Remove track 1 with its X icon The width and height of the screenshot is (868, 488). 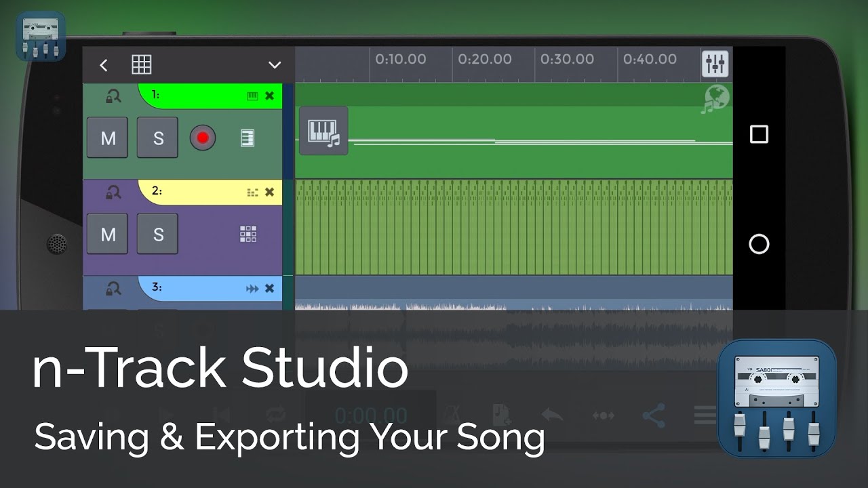pyautogui.click(x=269, y=96)
